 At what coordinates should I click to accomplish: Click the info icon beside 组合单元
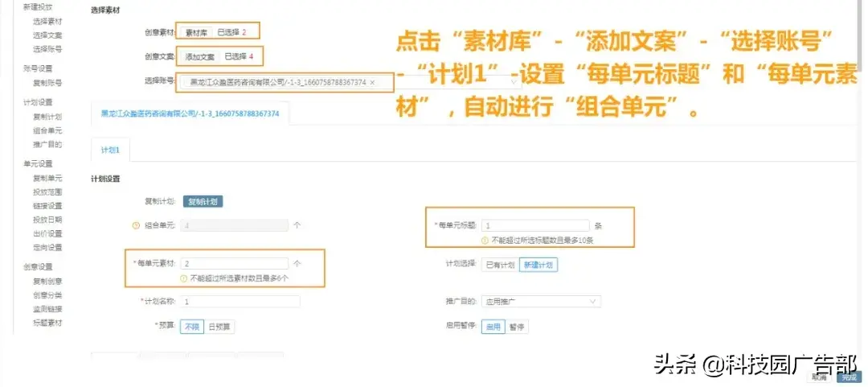point(136,225)
